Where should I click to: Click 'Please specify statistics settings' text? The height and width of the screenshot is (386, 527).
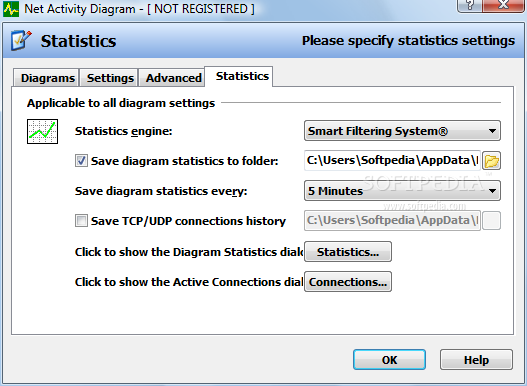(408, 41)
